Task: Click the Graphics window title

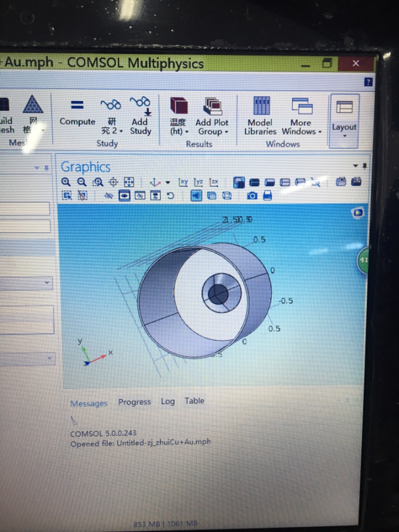Action: [86, 167]
